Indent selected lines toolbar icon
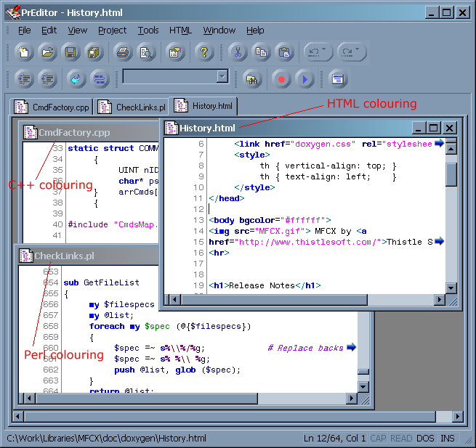This screenshot has width=476, height=448. [x=24, y=79]
